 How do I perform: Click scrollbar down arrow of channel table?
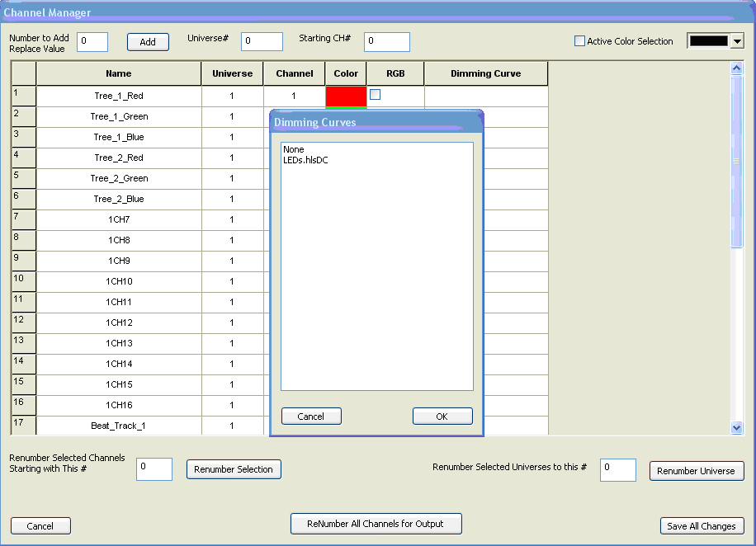coord(736,427)
